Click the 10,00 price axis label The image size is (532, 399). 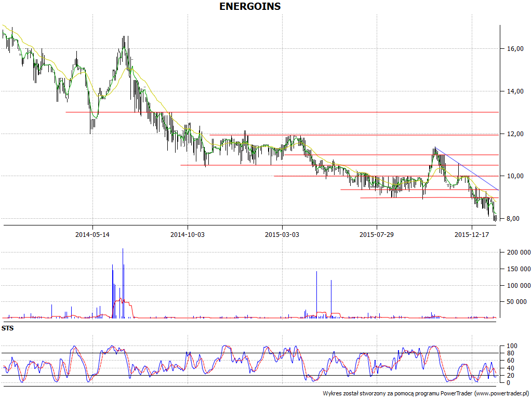(515, 176)
